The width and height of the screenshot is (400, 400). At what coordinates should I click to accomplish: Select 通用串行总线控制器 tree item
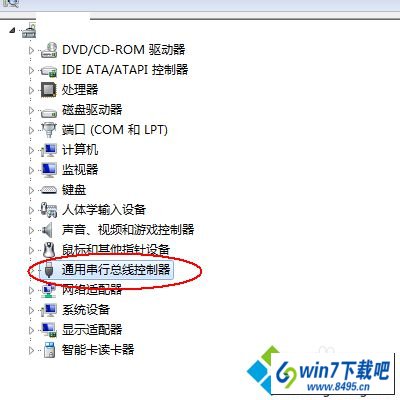116,269
